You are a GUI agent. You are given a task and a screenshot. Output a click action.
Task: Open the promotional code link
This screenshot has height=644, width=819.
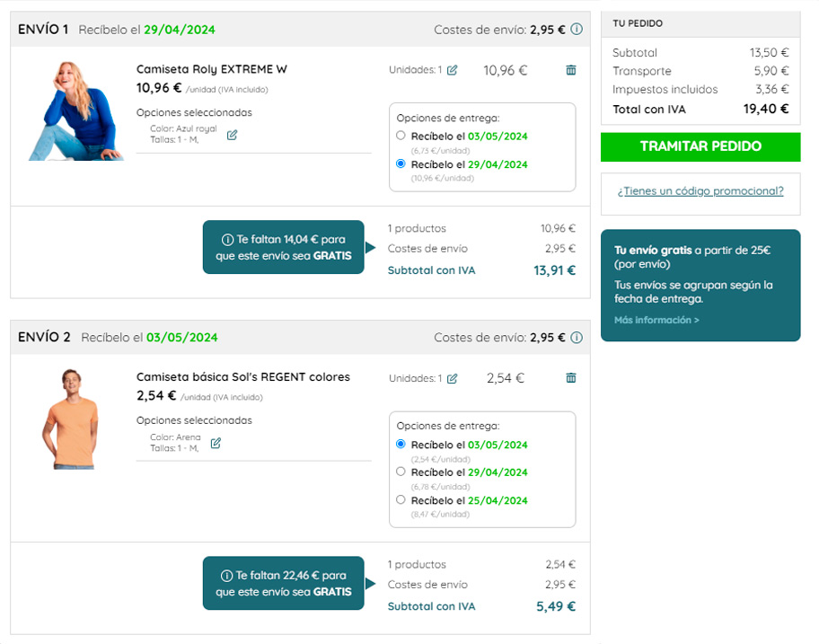(x=700, y=191)
